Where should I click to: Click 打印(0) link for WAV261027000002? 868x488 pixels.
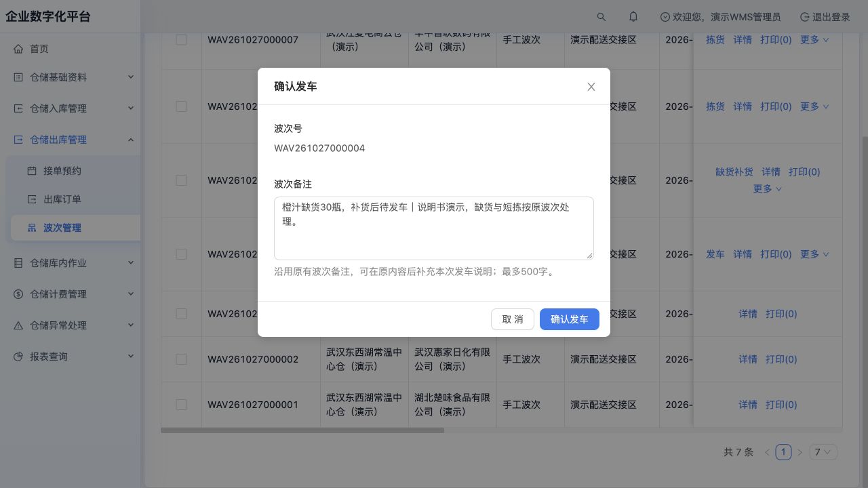(x=781, y=359)
